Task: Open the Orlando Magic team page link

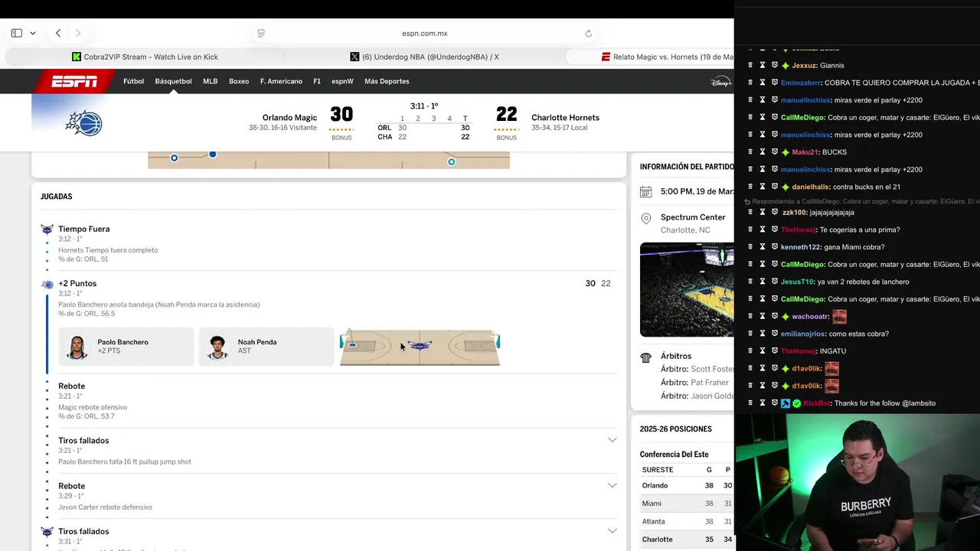Action: 289,118
